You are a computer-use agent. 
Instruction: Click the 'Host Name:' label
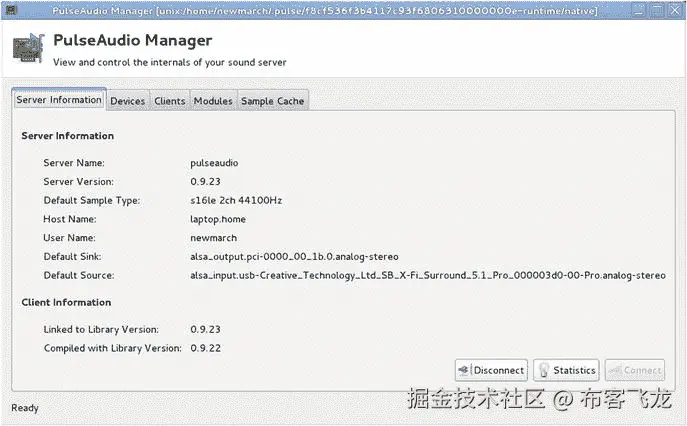70,219
